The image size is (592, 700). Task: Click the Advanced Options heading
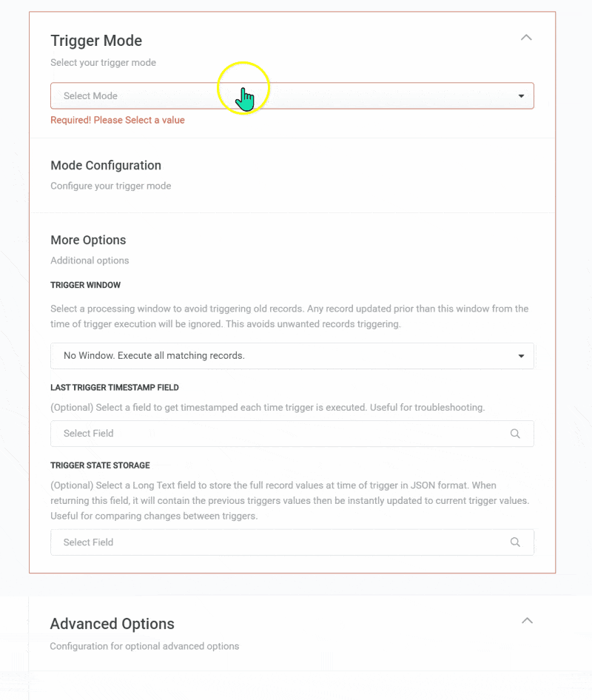tap(112, 624)
